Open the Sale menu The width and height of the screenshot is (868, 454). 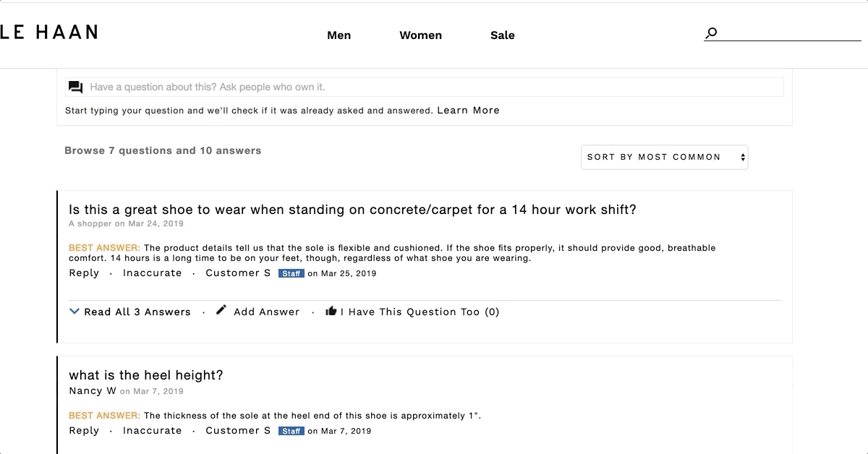pos(503,35)
